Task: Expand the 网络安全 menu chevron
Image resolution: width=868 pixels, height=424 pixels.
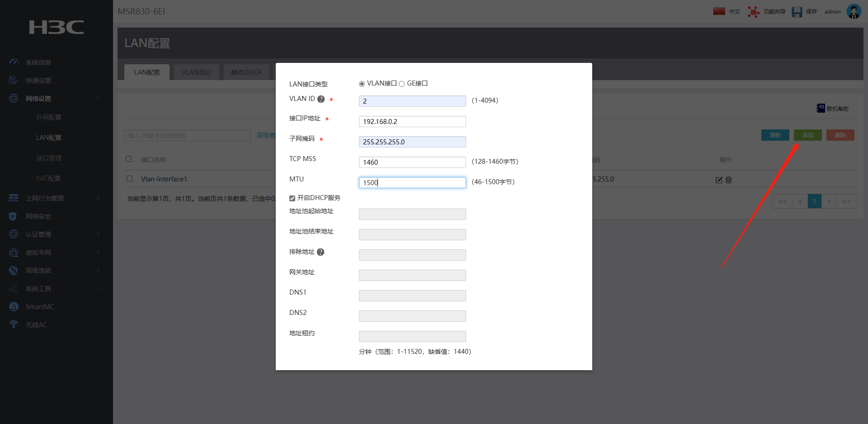Action: point(98,216)
